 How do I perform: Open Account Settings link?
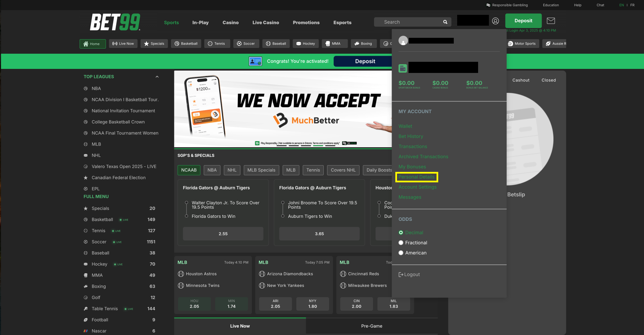[x=417, y=187]
